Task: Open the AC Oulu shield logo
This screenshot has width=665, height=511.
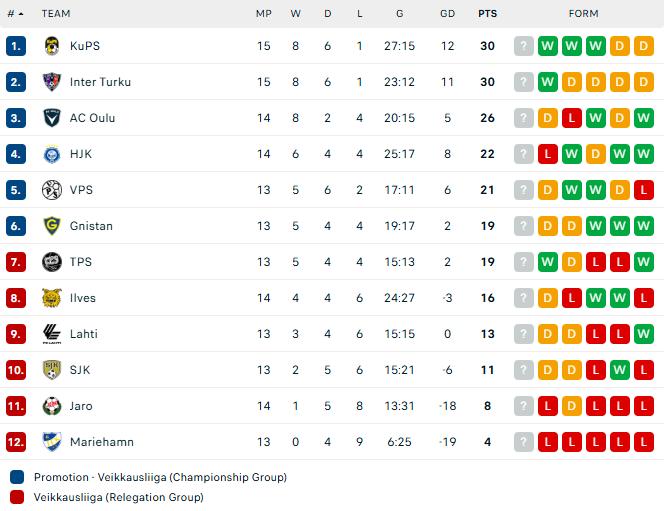Action: [52, 118]
